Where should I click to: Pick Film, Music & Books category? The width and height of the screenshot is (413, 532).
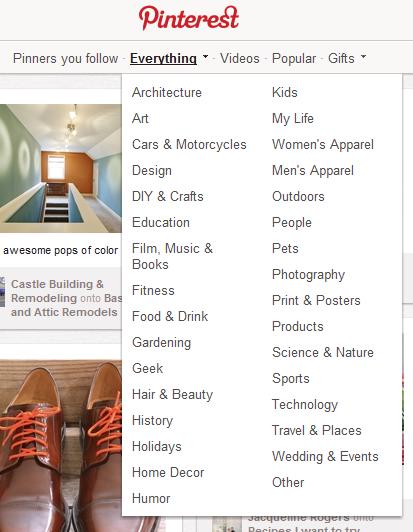coord(172,256)
